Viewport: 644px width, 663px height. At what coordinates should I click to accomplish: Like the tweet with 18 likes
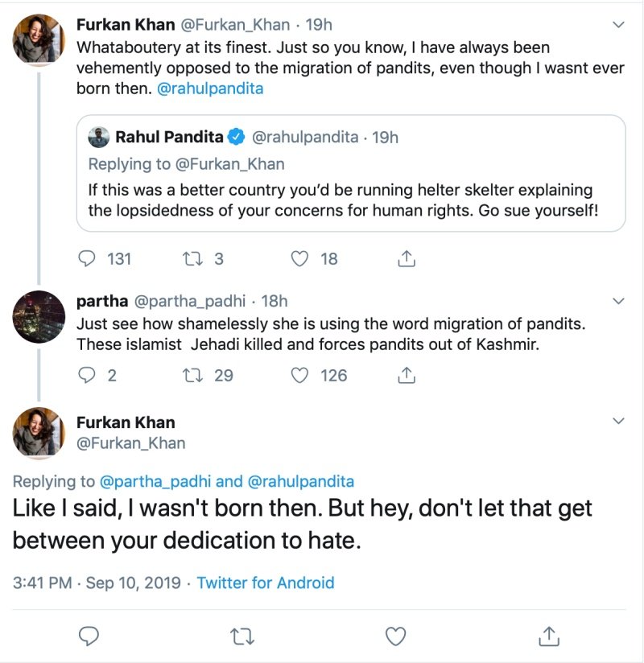[299, 259]
